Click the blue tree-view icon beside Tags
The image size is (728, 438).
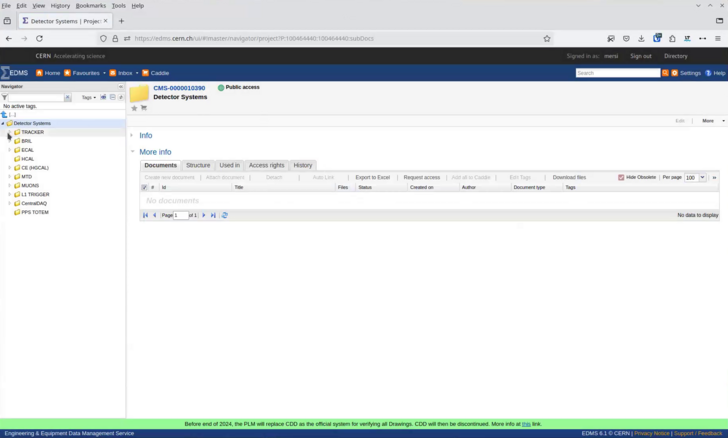(103, 97)
